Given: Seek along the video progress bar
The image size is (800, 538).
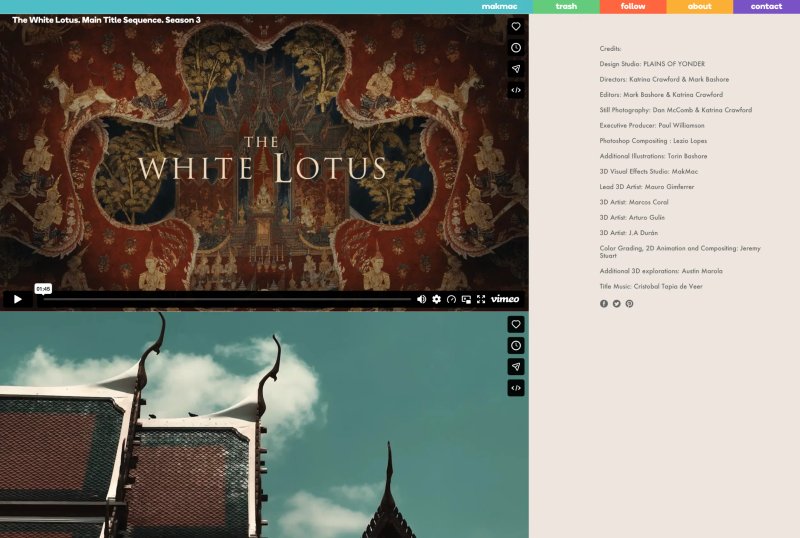Looking at the screenshot, I should coord(227,299).
